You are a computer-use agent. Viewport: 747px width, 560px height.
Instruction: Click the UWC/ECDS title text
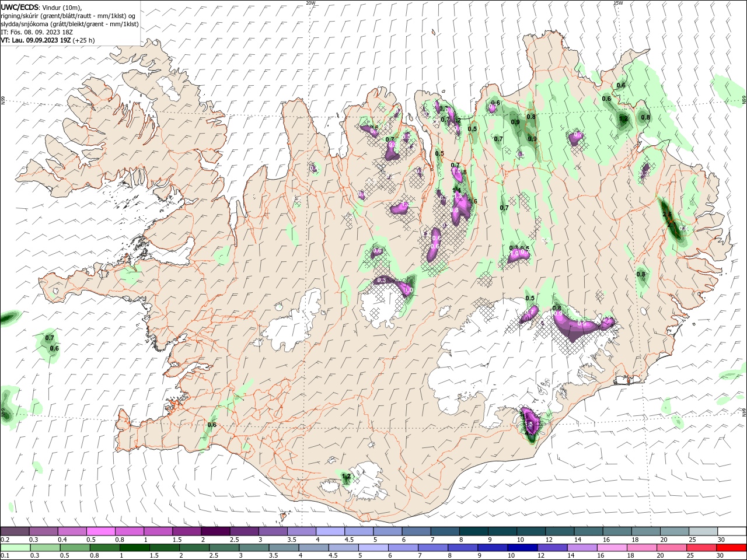19,7
